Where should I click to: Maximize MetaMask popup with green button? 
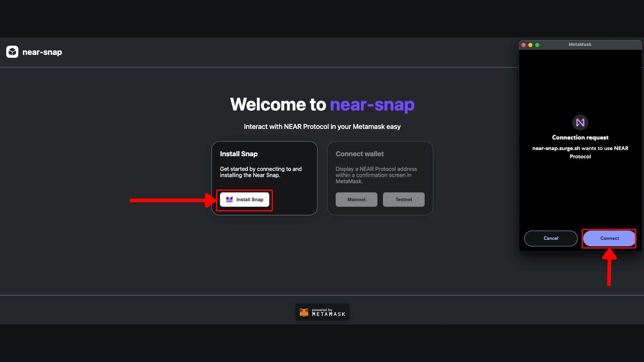(537, 45)
